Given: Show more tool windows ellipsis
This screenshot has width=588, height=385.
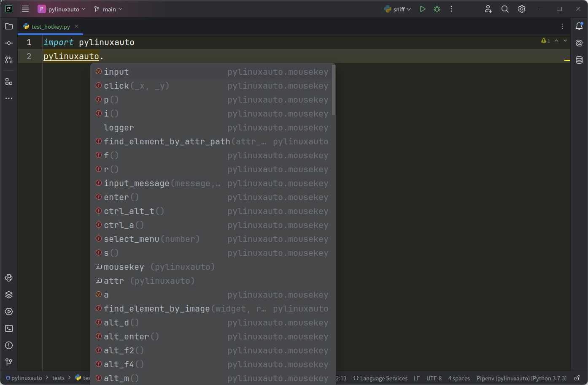Looking at the screenshot, I should 9,98.
